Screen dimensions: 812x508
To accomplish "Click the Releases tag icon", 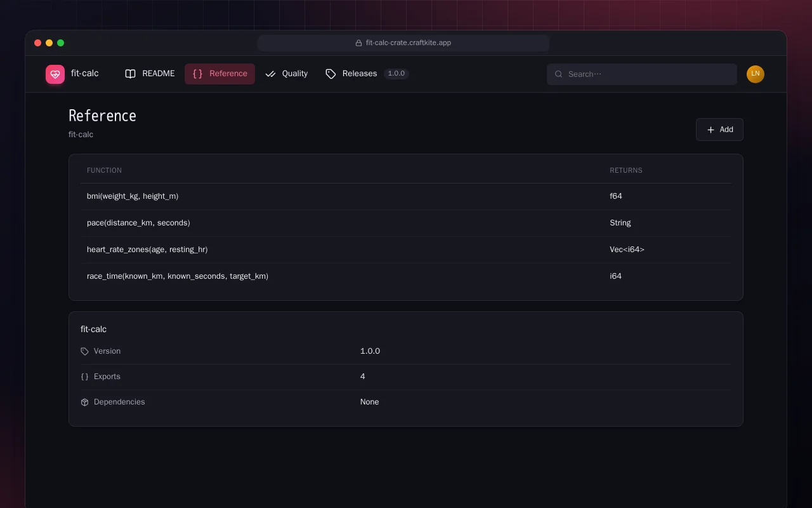I will (331, 74).
